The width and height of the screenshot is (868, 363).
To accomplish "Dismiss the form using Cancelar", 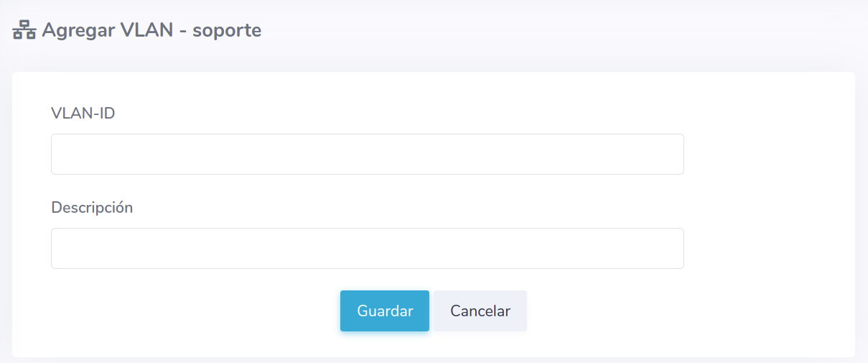I will 480,311.
